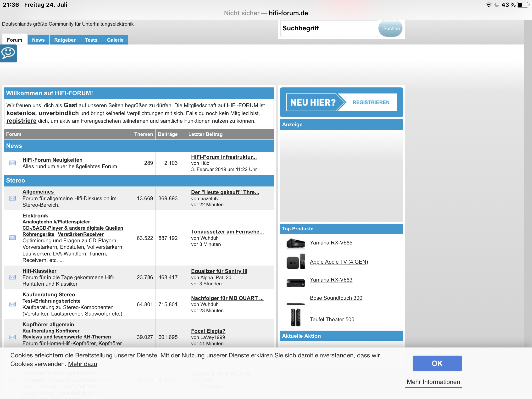Click the Suchbegriff search field
This screenshot has width=532, height=399.
(x=329, y=28)
